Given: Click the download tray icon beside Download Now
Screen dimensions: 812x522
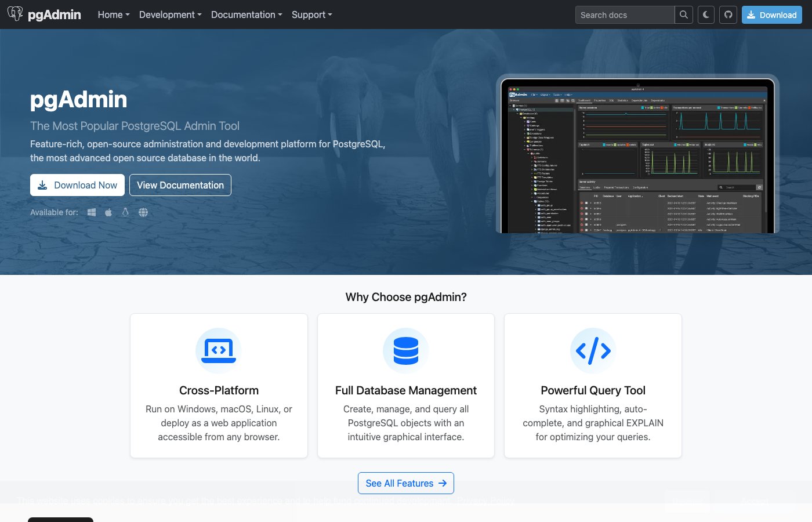Looking at the screenshot, I should pyautogui.click(x=42, y=184).
